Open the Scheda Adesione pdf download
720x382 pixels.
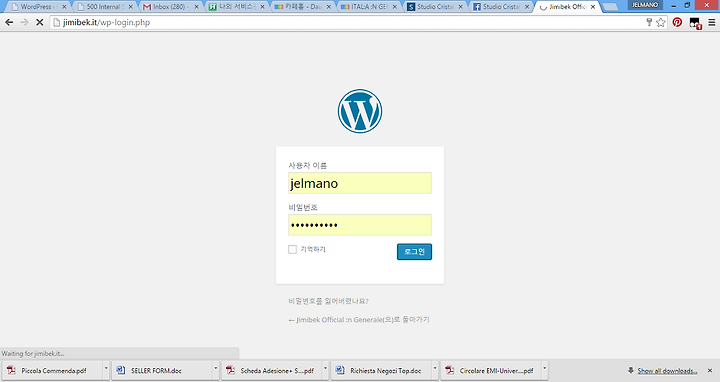point(271,370)
